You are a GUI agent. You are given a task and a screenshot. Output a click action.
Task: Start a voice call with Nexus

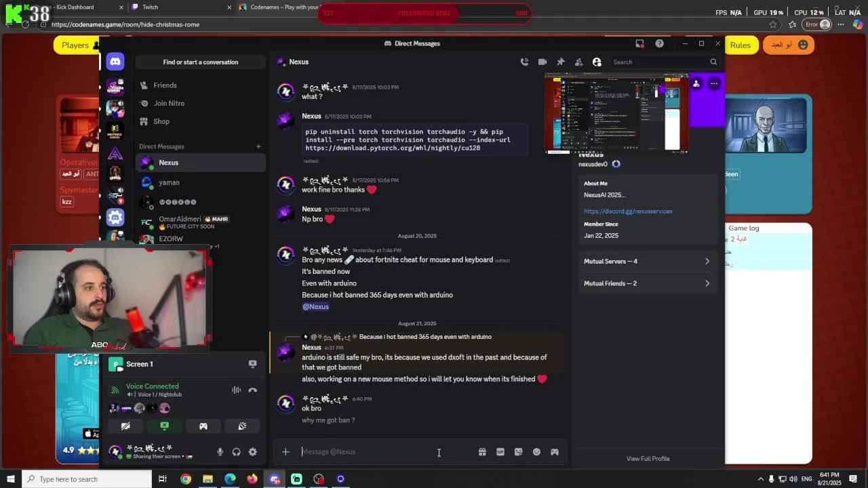(524, 62)
